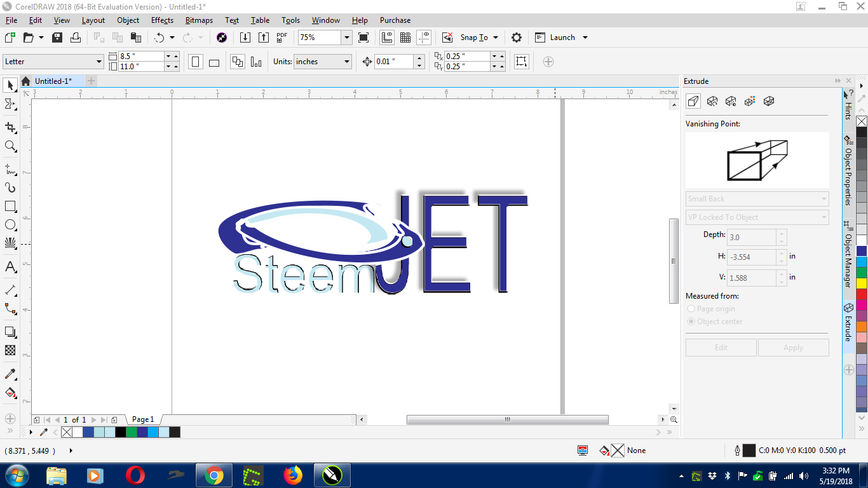Viewport: 868px width, 488px height.
Task: Select the Polygon tool
Action: coord(10,243)
